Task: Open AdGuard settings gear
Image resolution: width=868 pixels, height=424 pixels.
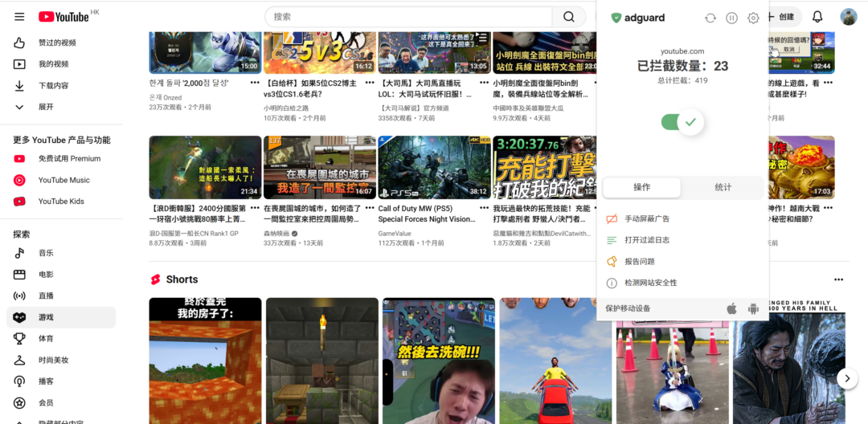Action: [x=753, y=18]
